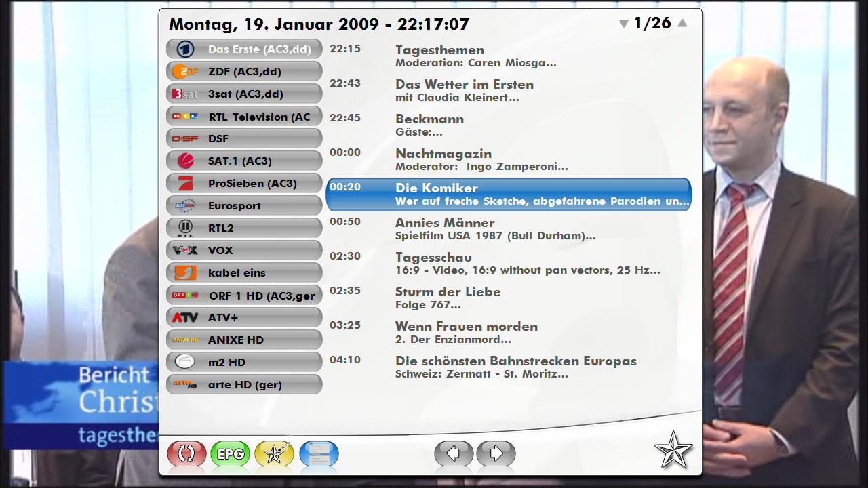
Task: Click the date and time header text
Action: 319,24
